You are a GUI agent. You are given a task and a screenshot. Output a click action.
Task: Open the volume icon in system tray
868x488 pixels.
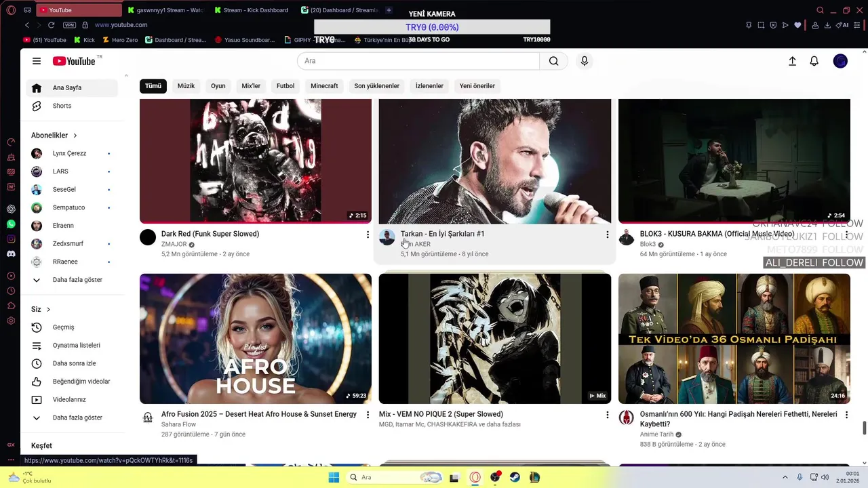point(825,477)
